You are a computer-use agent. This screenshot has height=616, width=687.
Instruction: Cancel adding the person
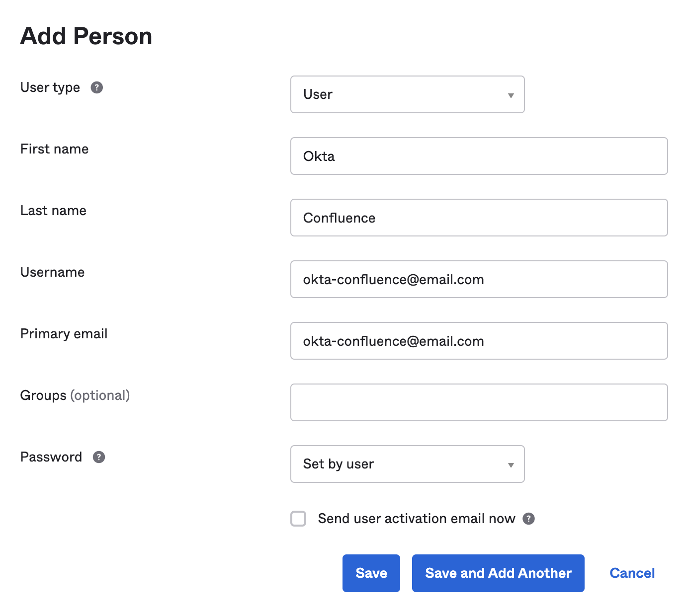tap(632, 573)
